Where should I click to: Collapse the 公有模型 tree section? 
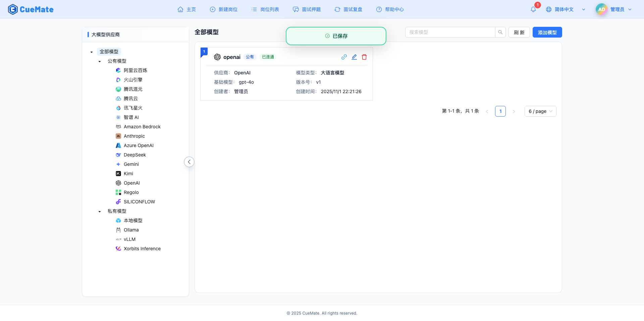point(99,61)
